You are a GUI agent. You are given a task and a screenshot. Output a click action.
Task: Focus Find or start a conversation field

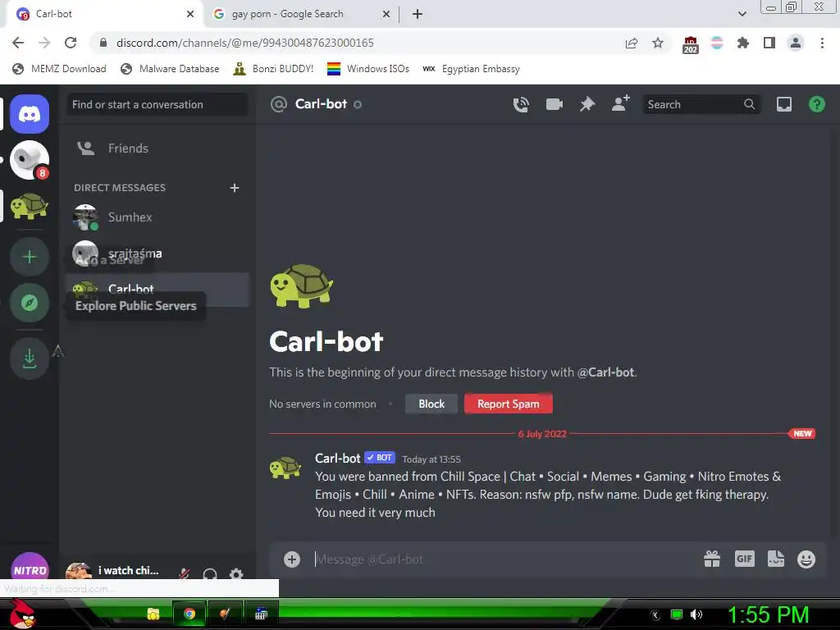click(x=157, y=104)
